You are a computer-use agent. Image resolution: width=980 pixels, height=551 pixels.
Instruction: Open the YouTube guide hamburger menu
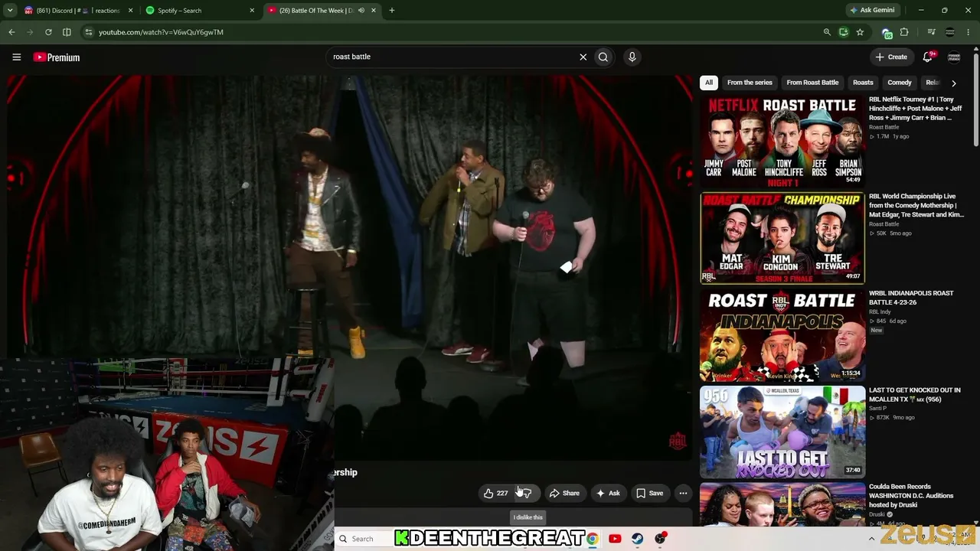16,57
